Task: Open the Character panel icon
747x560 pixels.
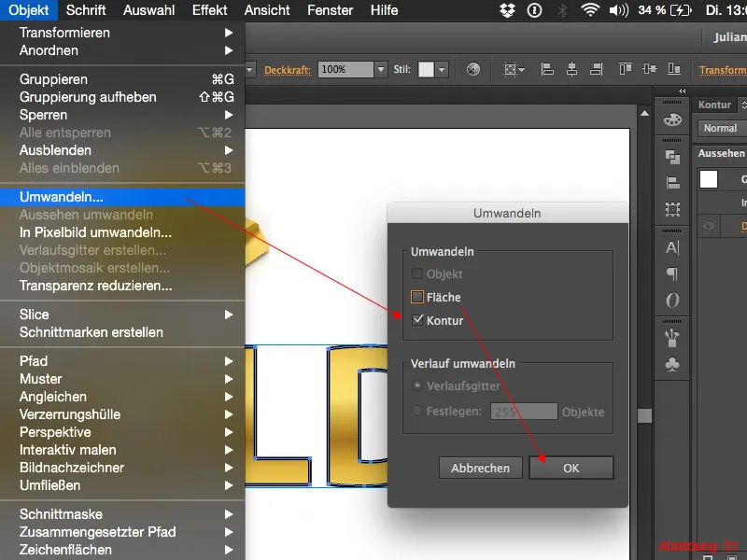Action: 672,247
